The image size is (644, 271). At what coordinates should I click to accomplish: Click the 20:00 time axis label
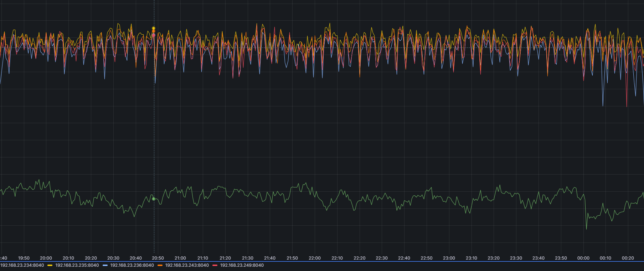(46, 258)
